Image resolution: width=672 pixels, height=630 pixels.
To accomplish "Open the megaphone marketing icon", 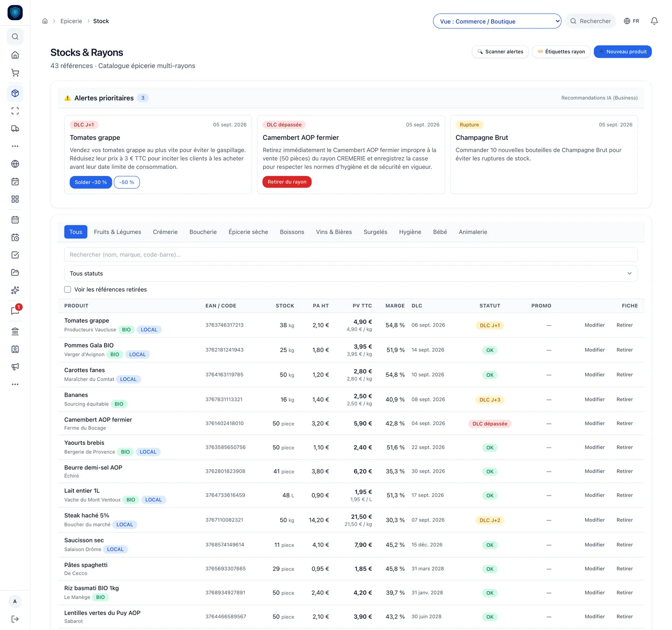I will click(15, 367).
